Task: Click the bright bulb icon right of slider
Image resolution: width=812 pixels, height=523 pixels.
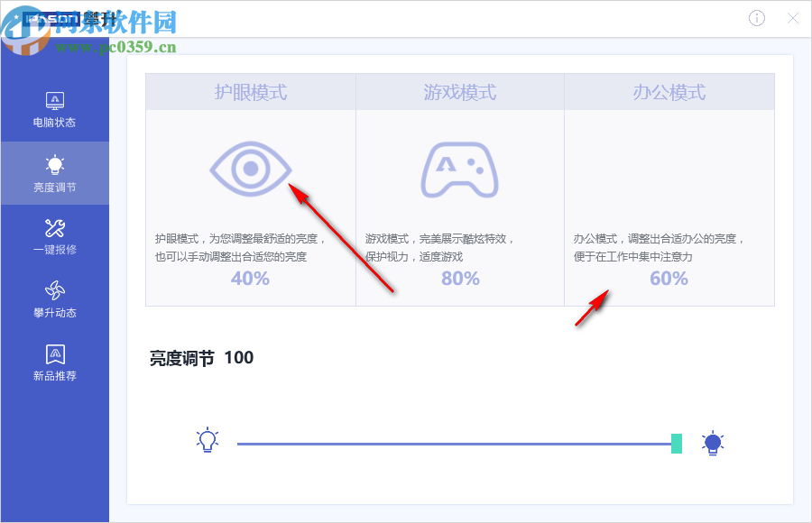Action: click(x=713, y=442)
